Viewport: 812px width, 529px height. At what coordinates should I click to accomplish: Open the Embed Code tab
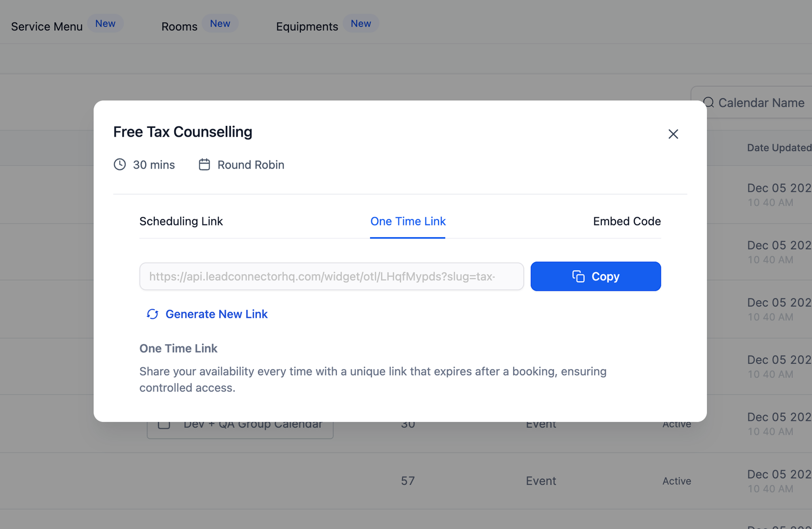(x=627, y=221)
